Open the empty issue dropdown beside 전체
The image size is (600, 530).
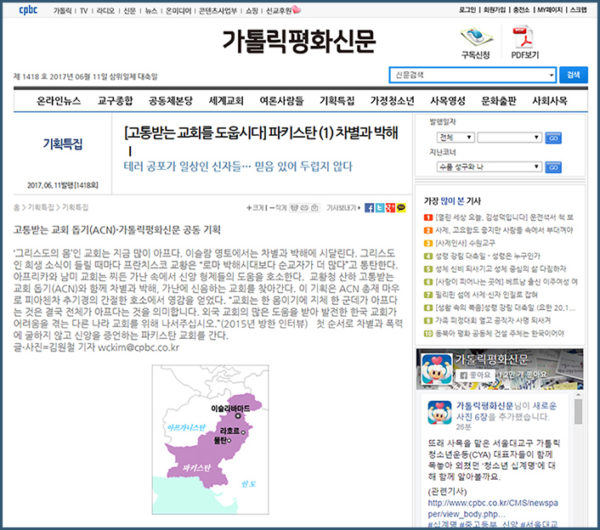[509, 137]
